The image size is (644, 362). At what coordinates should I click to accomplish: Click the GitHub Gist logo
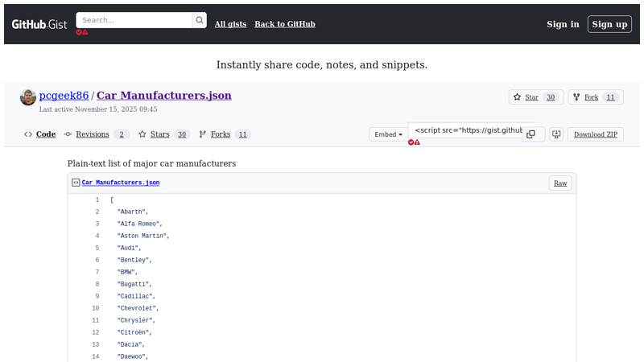(x=39, y=24)
